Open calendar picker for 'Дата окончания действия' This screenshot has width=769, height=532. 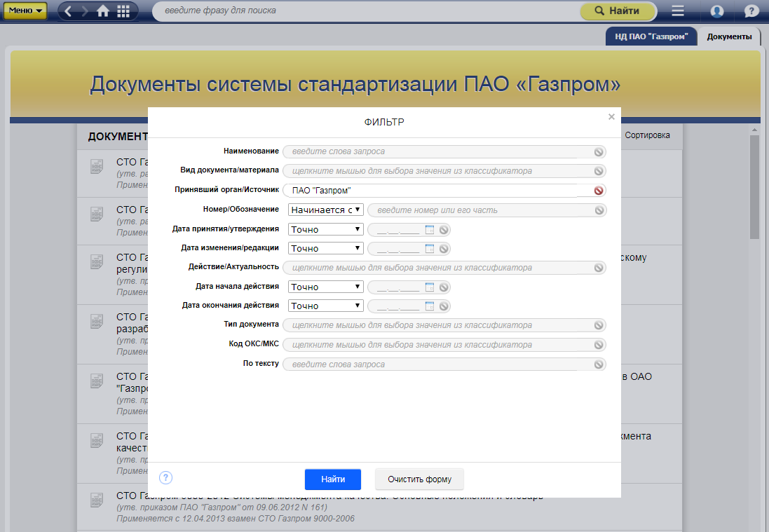pyautogui.click(x=430, y=306)
